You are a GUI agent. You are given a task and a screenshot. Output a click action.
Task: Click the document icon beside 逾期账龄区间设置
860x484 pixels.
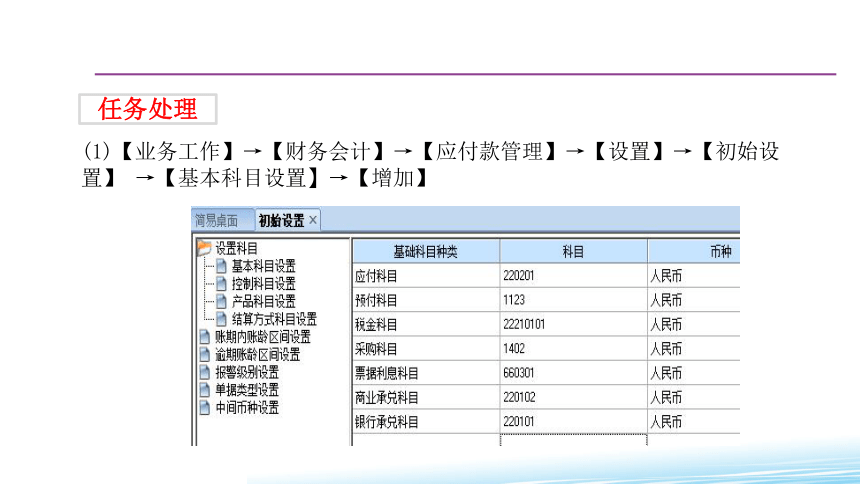click(205, 354)
